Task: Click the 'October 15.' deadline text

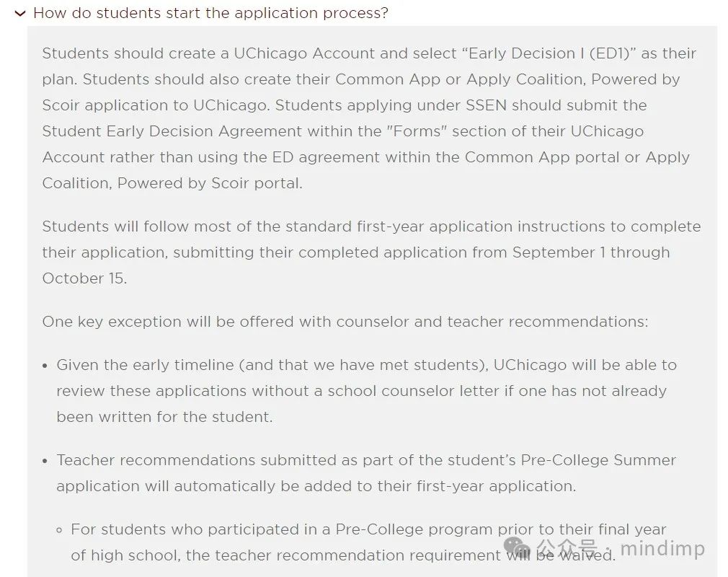Action: pyautogui.click(x=84, y=278)
